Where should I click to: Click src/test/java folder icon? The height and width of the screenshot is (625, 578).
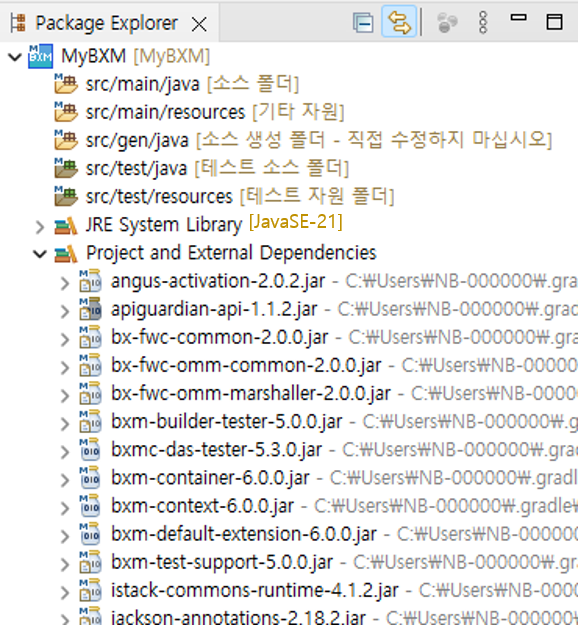click(66, 168)
